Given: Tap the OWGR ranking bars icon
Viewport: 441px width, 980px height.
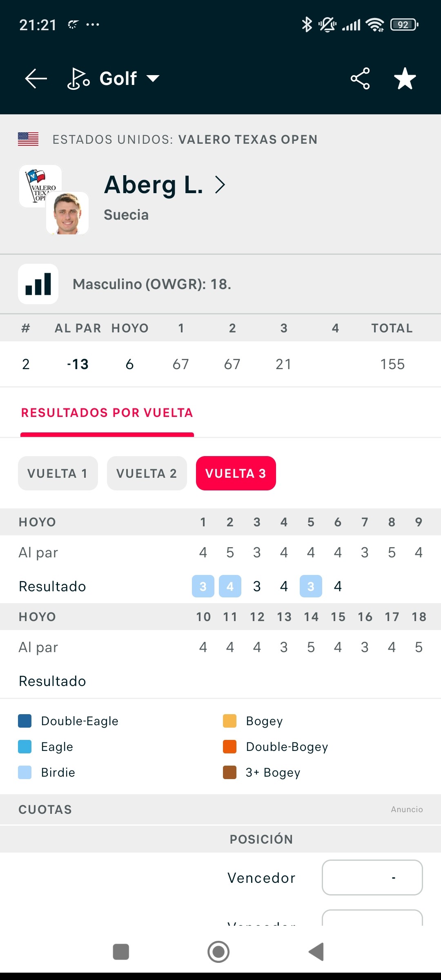Looking at the screenshot, I should tap(38, 284).
